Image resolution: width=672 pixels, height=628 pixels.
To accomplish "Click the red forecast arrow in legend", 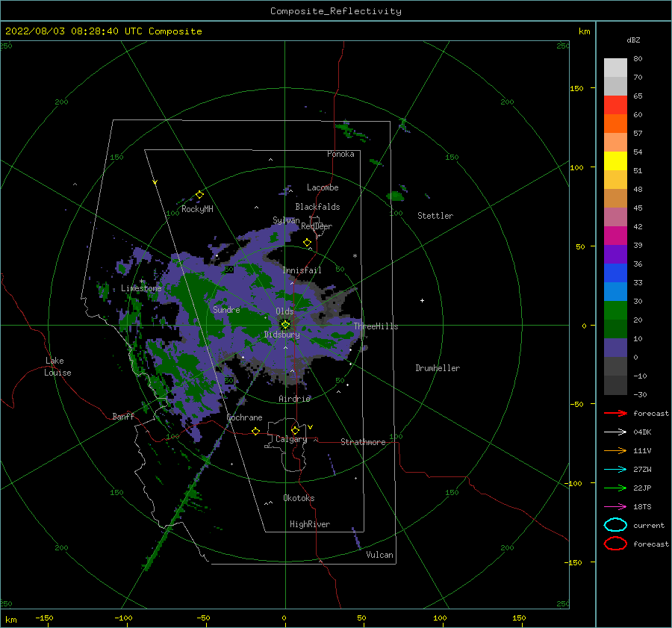I will (x=615, y=413).
